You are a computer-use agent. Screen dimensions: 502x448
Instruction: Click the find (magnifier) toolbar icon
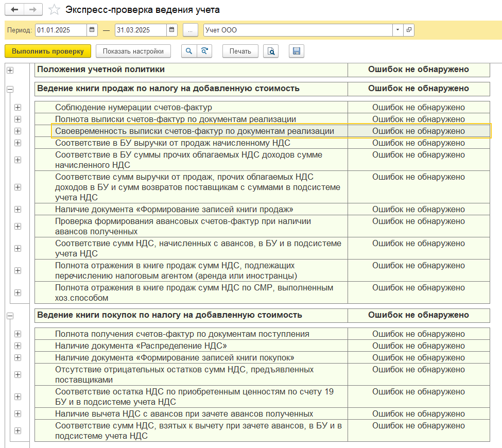click(x=189, y=51)
